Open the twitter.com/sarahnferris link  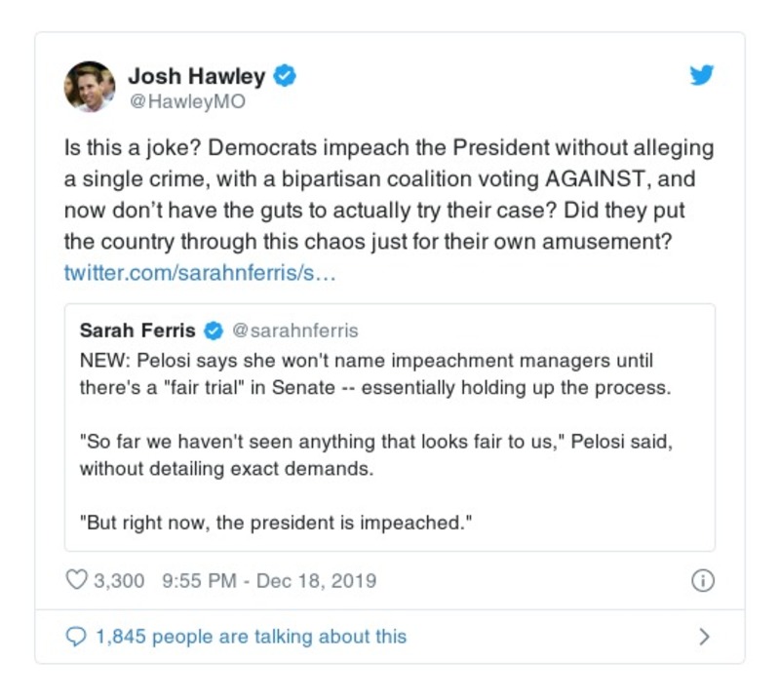click(200, 272)
